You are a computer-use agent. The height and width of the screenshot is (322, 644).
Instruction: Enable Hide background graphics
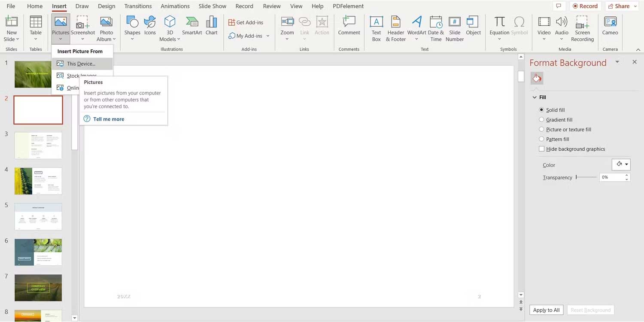tap(542, 149)
